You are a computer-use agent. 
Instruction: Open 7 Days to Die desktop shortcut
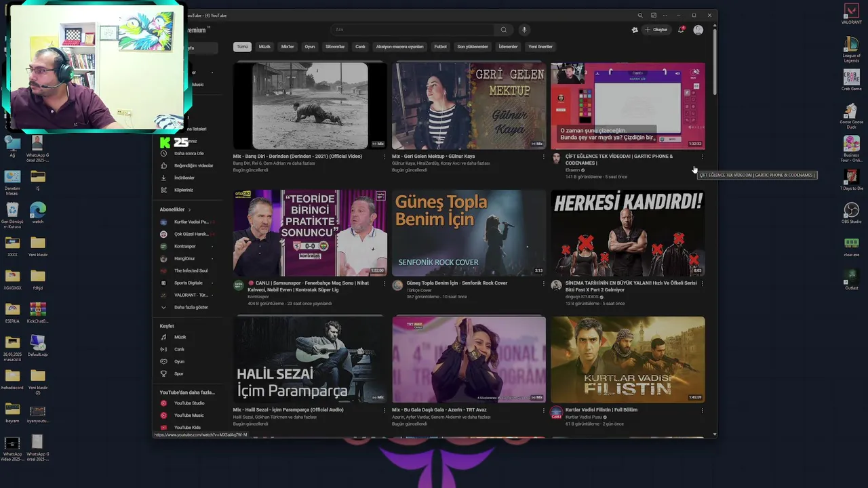tap(851, 180)
